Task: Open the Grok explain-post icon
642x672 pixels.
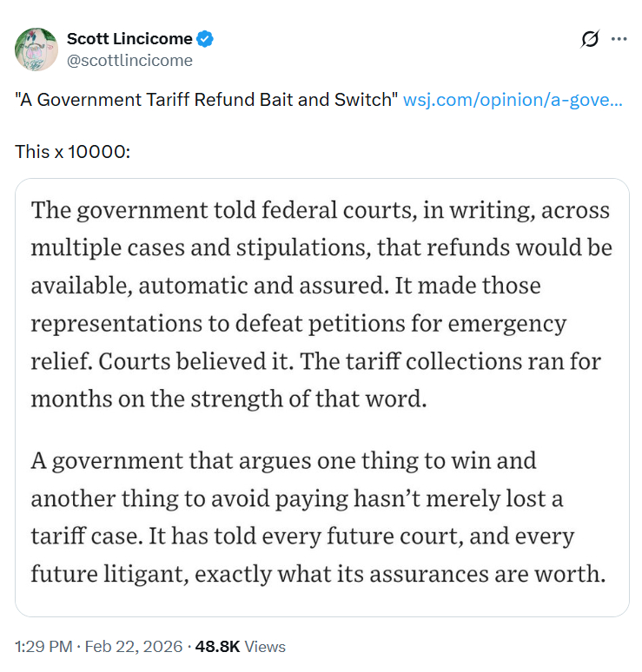Action: [x=590, y=39]
